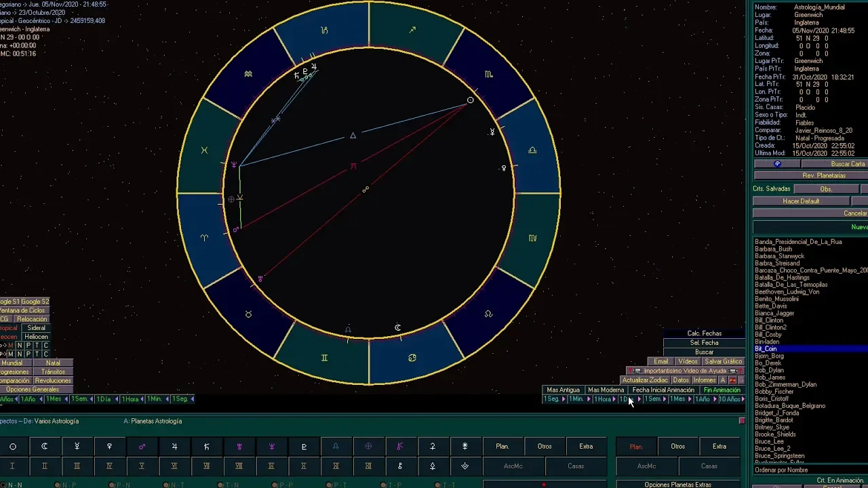Select Bruce_Lee in the chart list
This screenshot has width=868, height=488.
(x=770, y=442)
